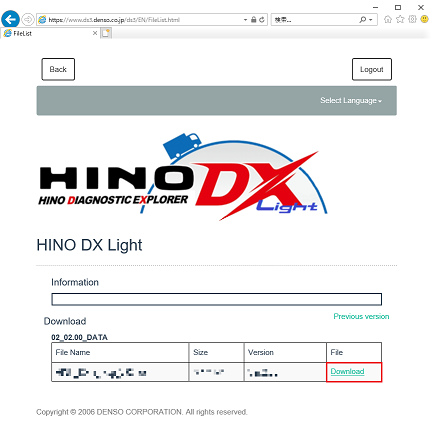
Task: Open the Previous version link
Action: point(361,316)
